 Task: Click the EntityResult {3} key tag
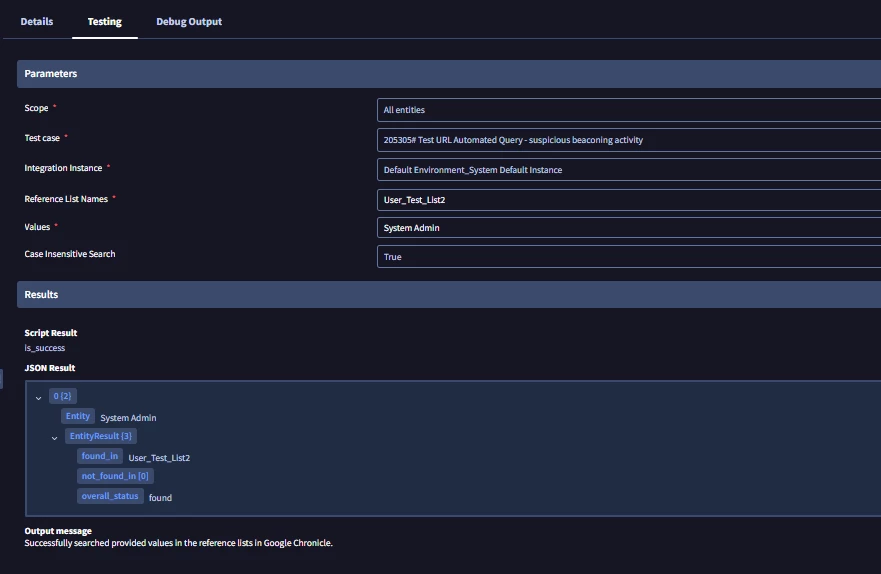[x=101, y=436]
